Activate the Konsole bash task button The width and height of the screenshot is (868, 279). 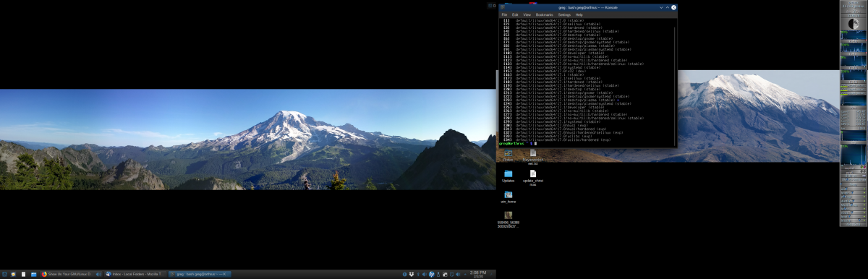199,275
